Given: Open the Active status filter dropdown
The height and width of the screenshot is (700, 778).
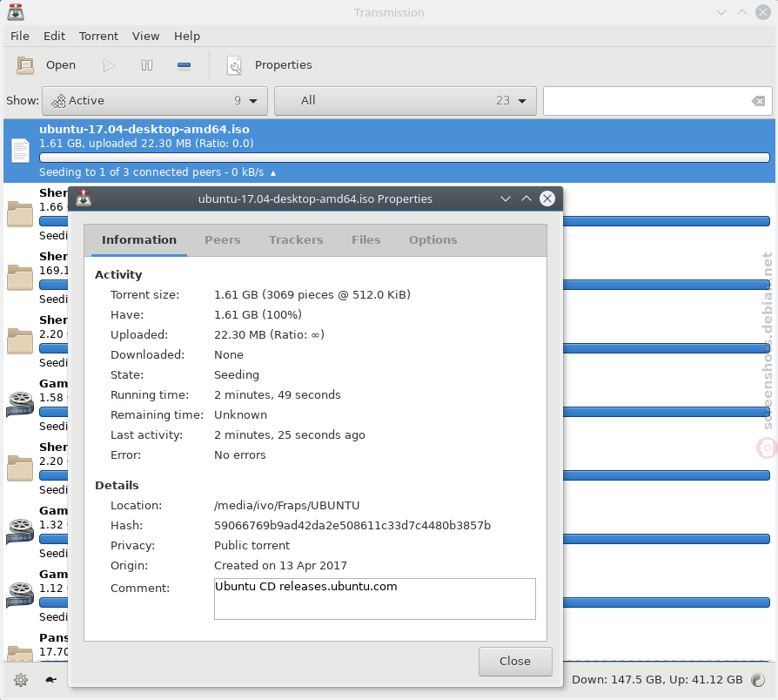Looking at the screenshot, I should (155, 101).
